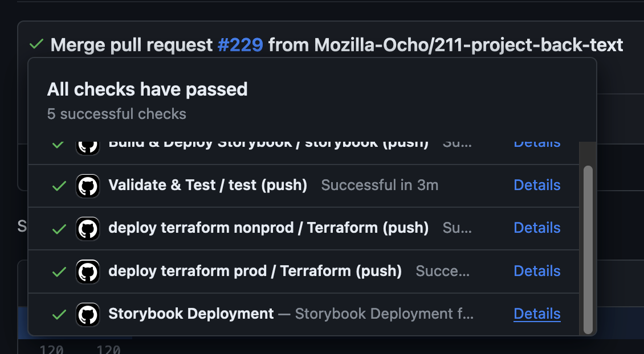
Task: Open Details for deploy terraform prod
Action: pos(537,271)
